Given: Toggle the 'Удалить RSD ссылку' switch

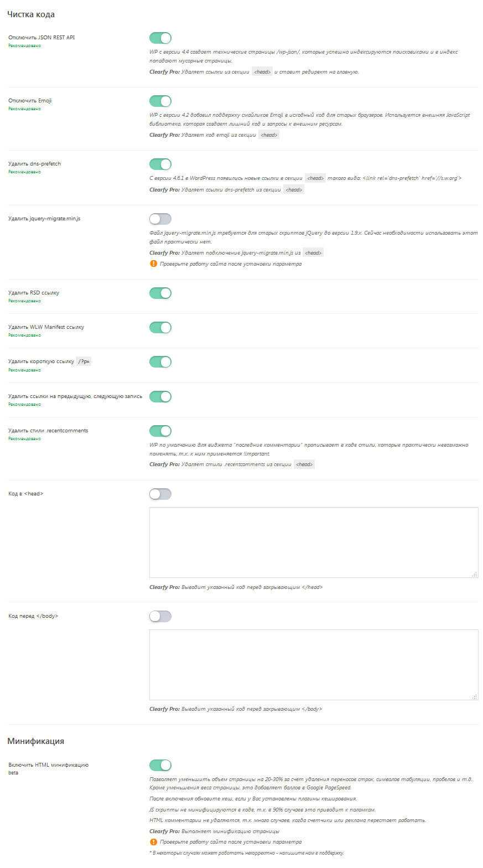Looking at the screenshot, I should tap(160, 293).
